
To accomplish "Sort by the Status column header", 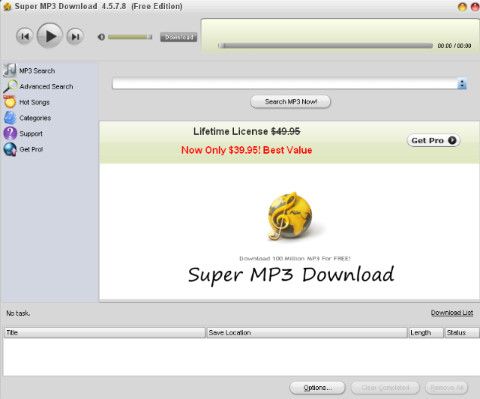I will (x=462, y=333).
